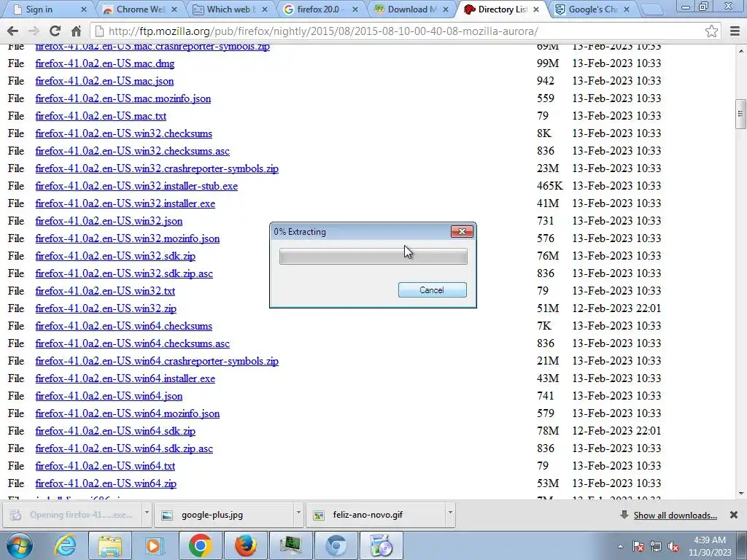Close the 0% Extracting dialog
This screenshot has height=560, width=747.
coord(462,231)
